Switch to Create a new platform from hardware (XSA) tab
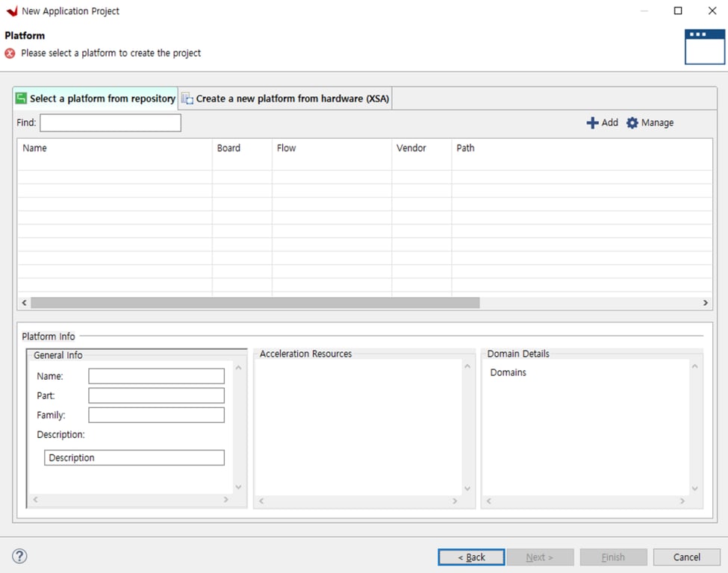 tap(285, 98)
